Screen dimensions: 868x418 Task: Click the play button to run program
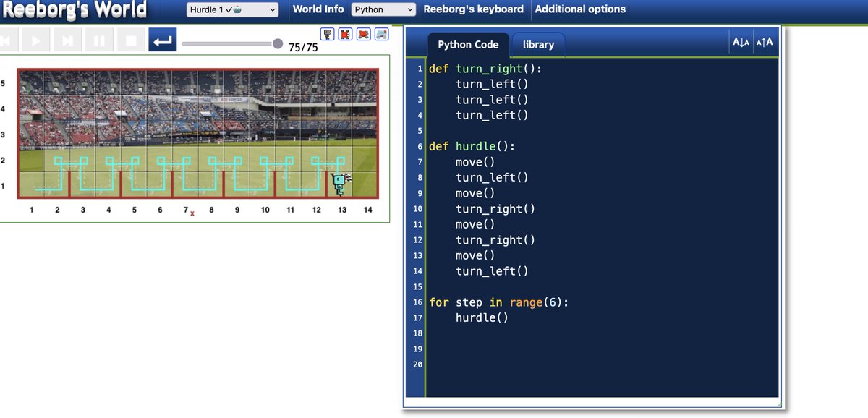coord(36,40)
